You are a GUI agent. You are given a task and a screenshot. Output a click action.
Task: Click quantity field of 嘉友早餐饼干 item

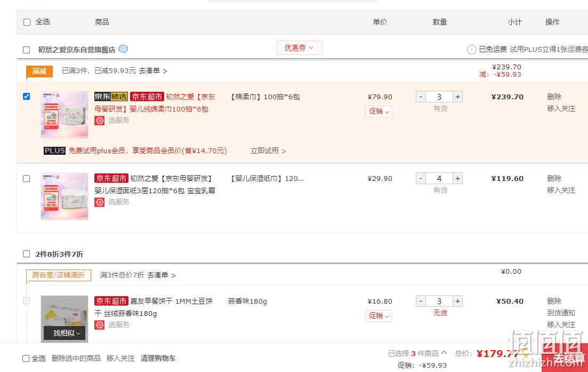(439, 301)
